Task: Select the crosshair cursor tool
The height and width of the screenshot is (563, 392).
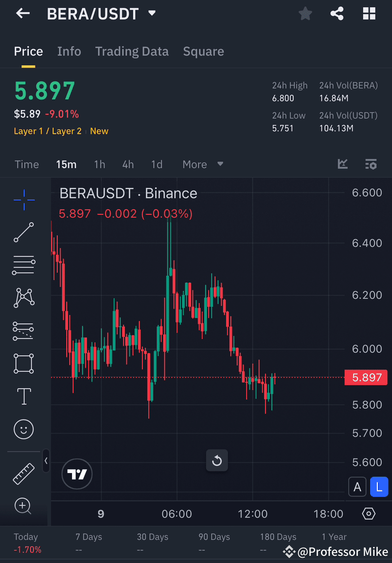Action: [24, 200]
